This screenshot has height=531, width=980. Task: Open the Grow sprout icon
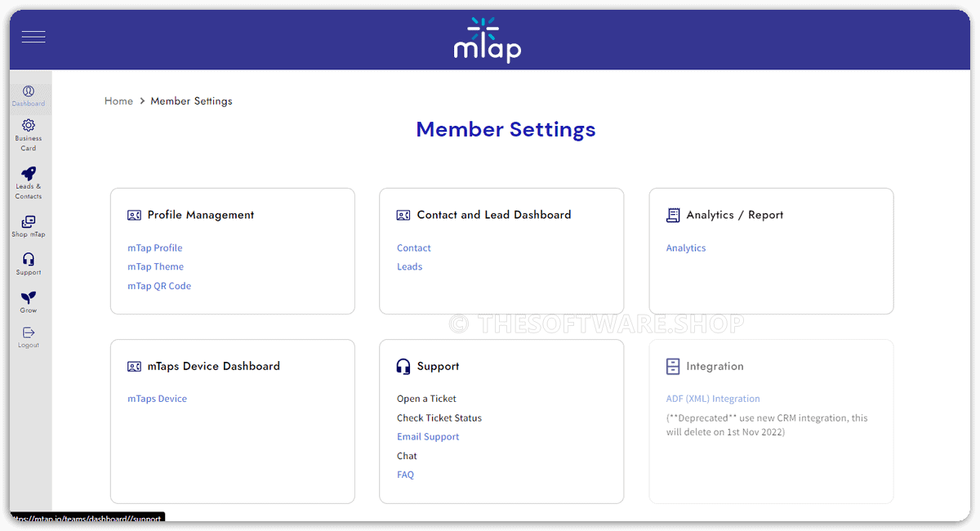29,297
